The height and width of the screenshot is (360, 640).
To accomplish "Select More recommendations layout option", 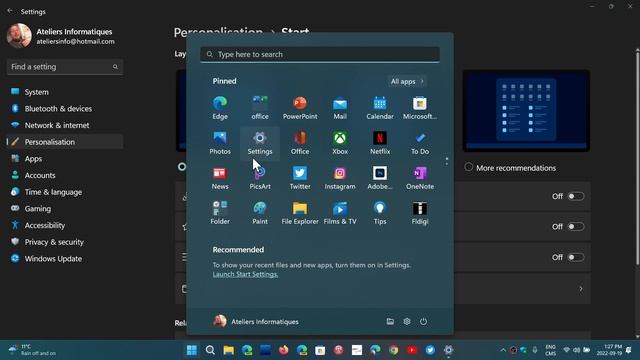I will click(469, 167).
